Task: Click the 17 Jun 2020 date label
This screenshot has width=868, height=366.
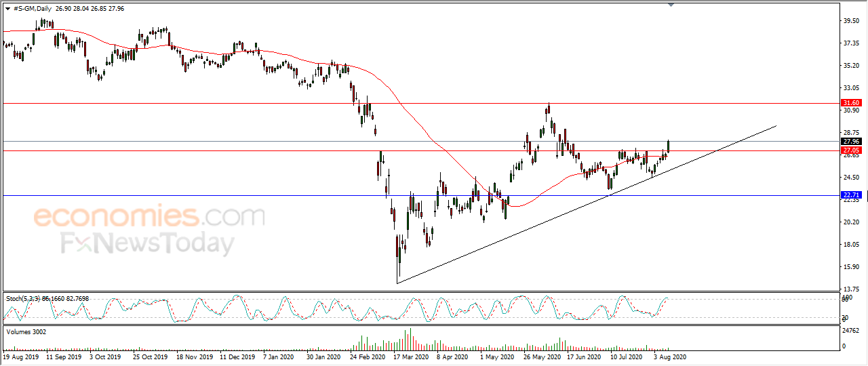Action: tap(584, 355)
